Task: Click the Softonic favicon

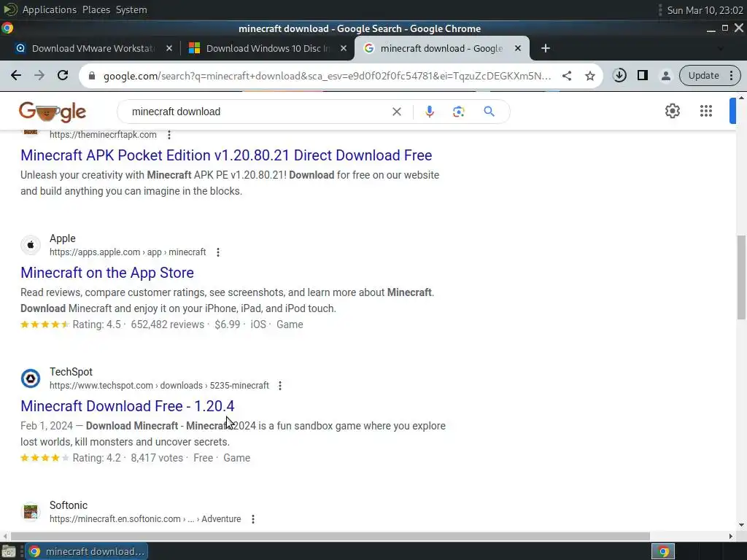Action: tap(31, 512)
